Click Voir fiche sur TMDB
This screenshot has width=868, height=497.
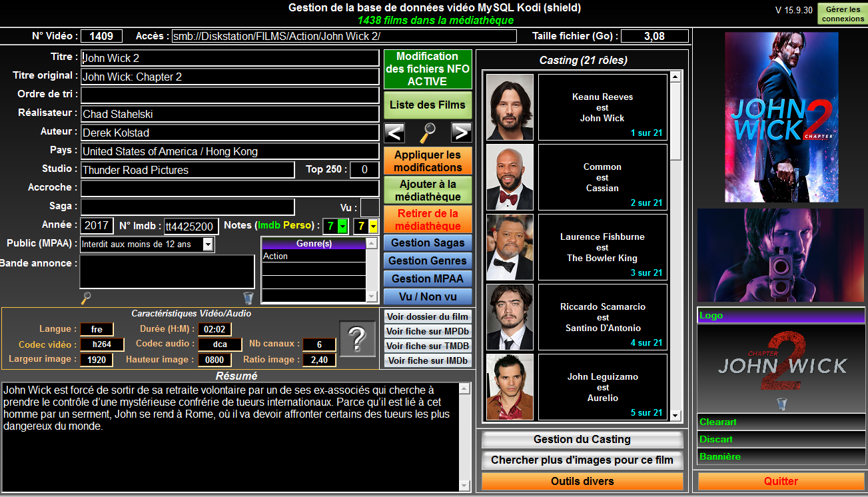428,346
